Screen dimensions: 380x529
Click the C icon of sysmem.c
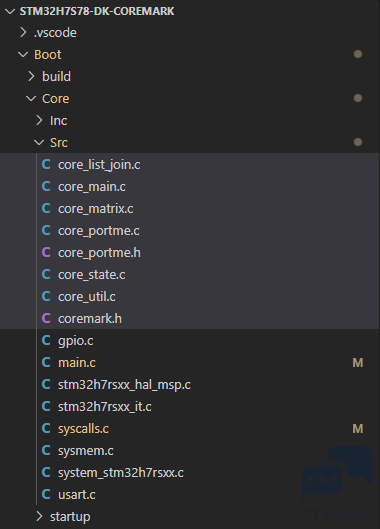point(46,450)
